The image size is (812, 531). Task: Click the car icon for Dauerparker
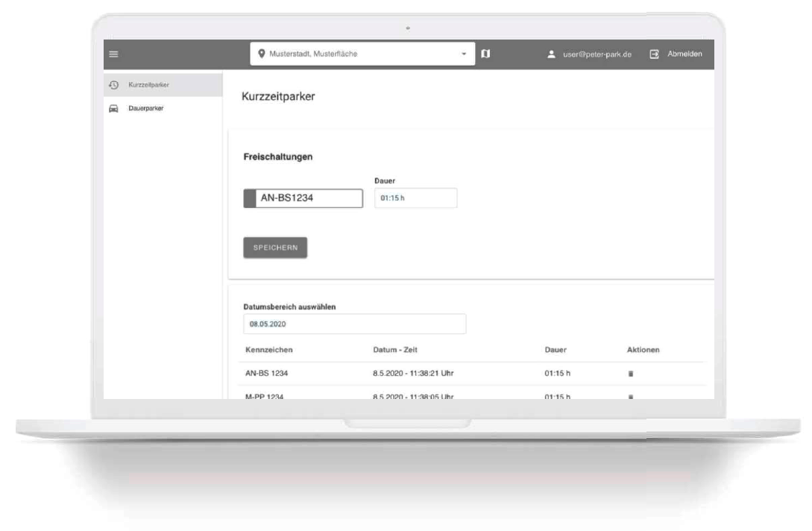(113, 109)
